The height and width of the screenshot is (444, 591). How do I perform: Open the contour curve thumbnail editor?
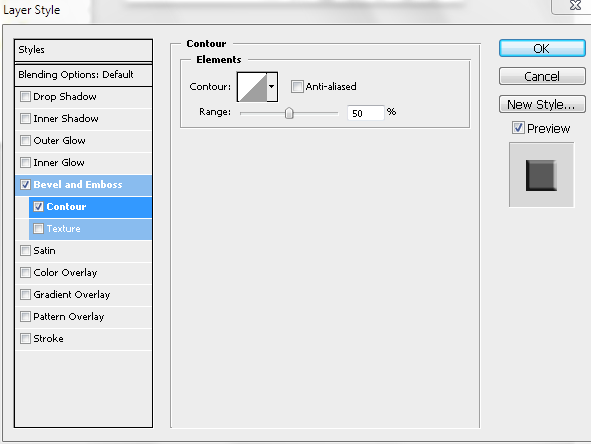point(252,87)
